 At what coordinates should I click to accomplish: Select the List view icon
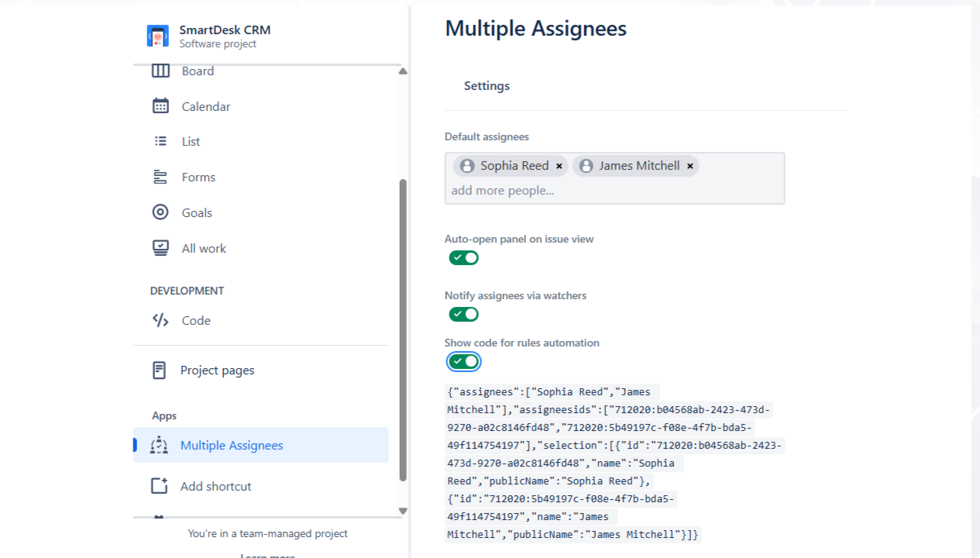click(x=160, y=141)
